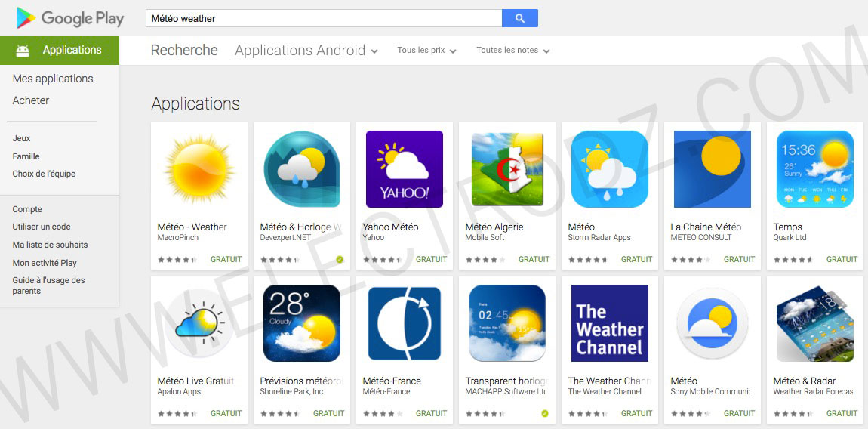Open the Météo & Horloge Devexpert.NET icon
The width and height of the screenshot is (868, 429).
point(302,169)
